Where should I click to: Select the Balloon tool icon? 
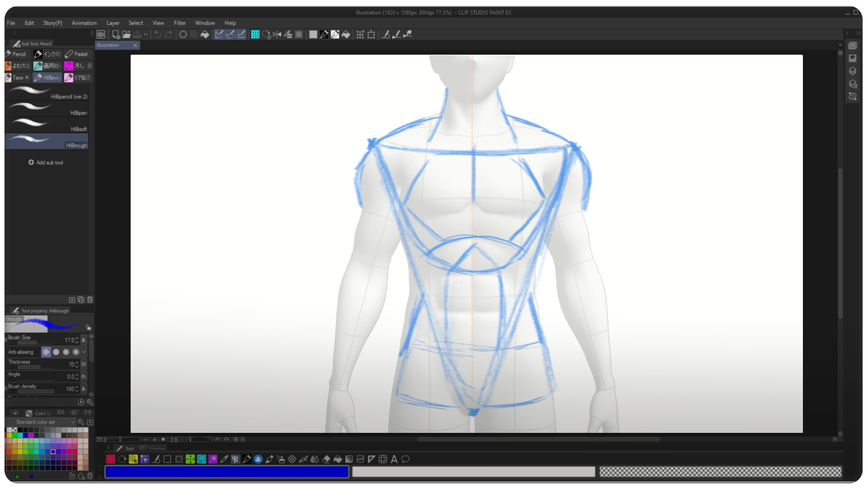point(406,459)
